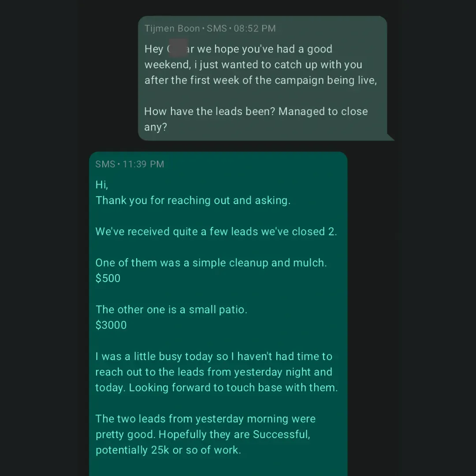
Task: Click the "I was a little busy today" line
Action: (214, 357)
